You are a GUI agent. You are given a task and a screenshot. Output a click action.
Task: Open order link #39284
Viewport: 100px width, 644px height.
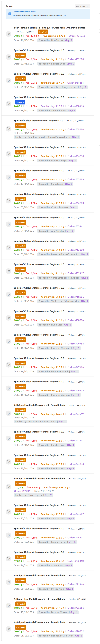point(76,83)
